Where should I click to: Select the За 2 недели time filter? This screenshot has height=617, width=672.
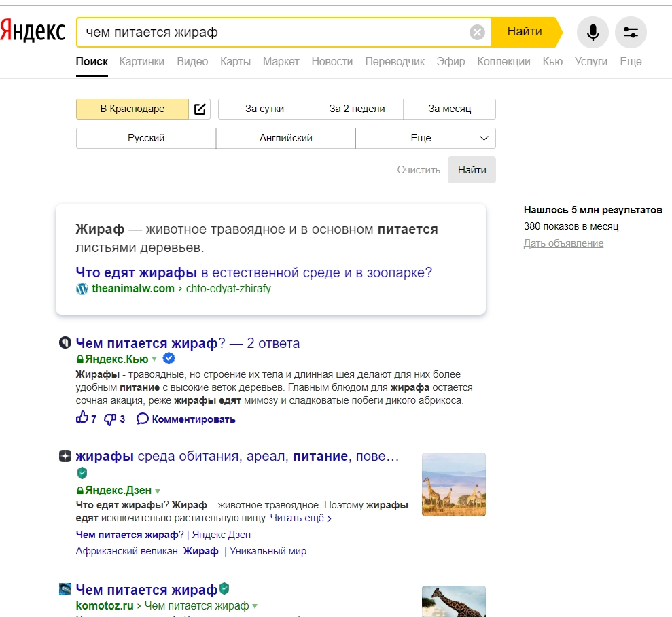point(357,109)
